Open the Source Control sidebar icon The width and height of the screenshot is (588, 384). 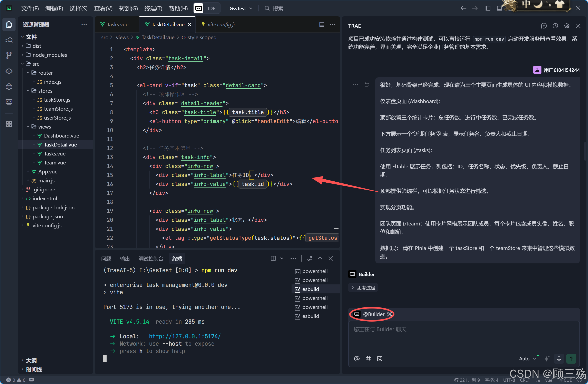(x=9, y=55)
